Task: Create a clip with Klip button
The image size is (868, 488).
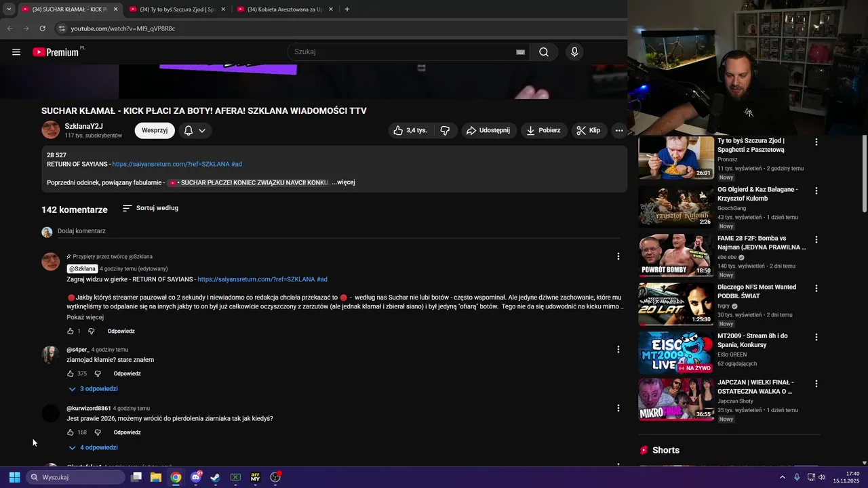Action: (x=589, y=130)
